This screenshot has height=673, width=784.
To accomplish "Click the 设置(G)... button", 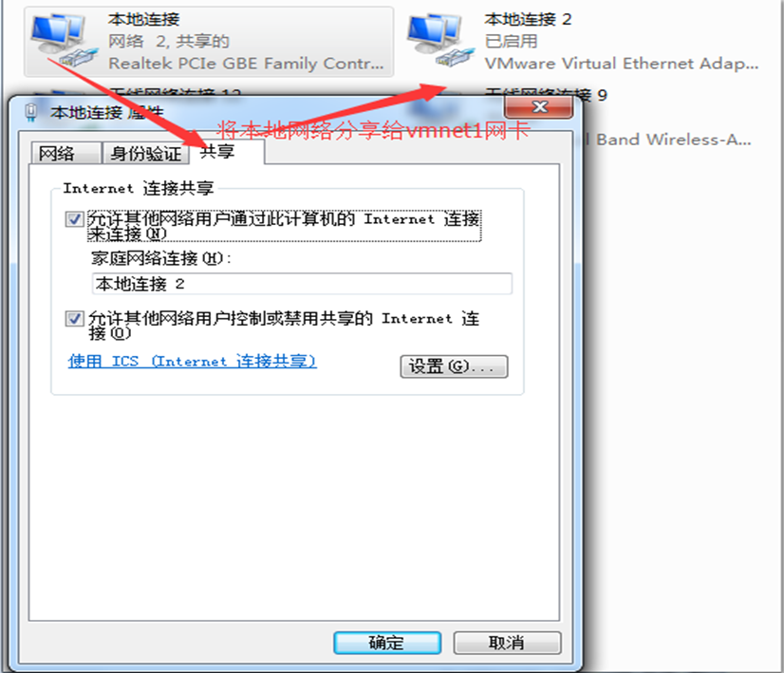I will point(454,366).
